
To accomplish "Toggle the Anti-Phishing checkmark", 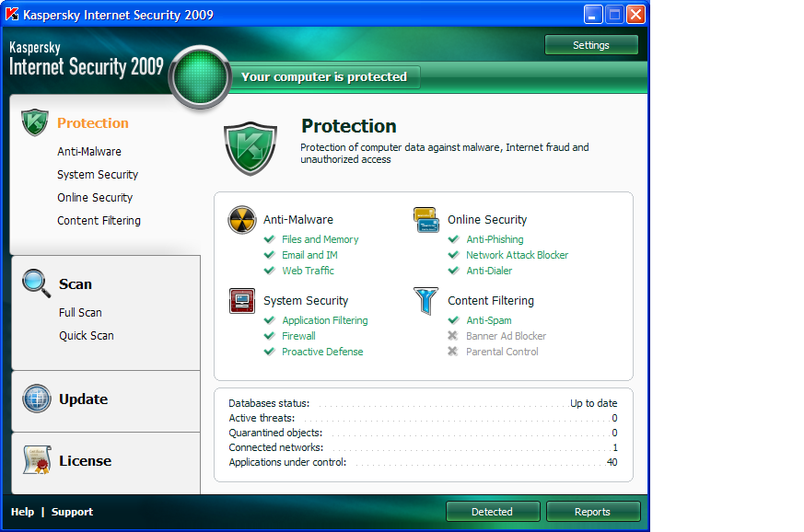I will click(x=453, y=239).
